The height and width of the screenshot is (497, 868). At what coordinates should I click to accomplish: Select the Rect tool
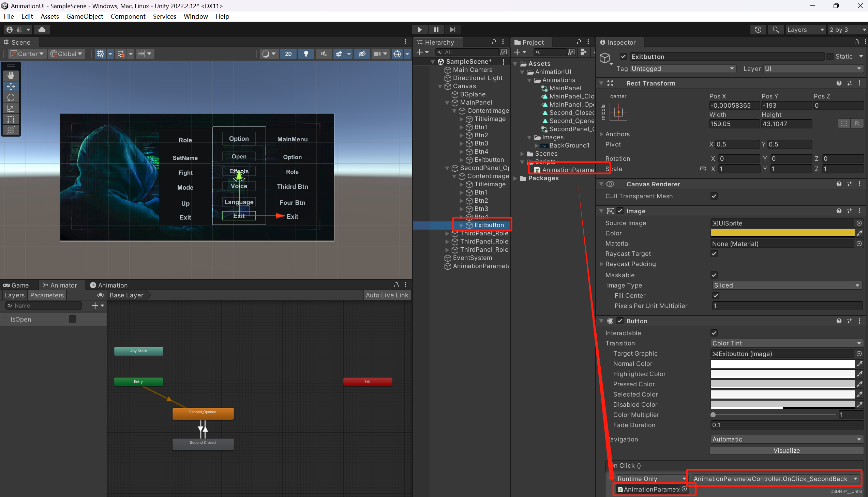11,119
